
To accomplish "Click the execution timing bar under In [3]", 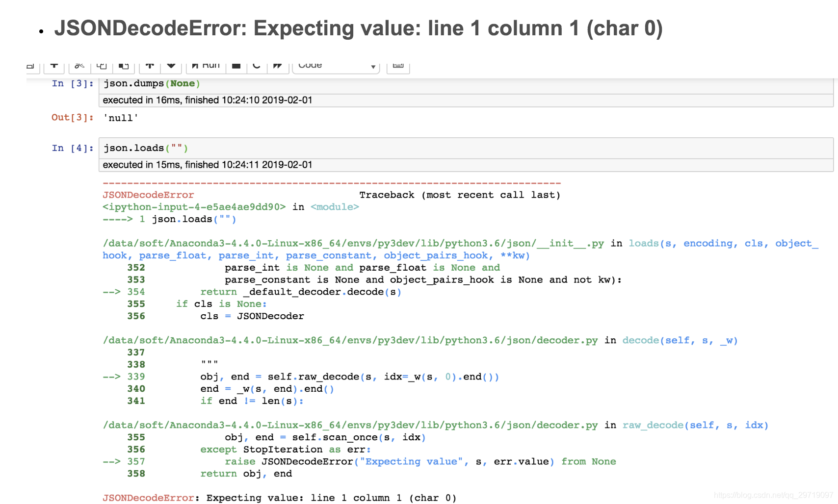I will click(x=206, y=100).
